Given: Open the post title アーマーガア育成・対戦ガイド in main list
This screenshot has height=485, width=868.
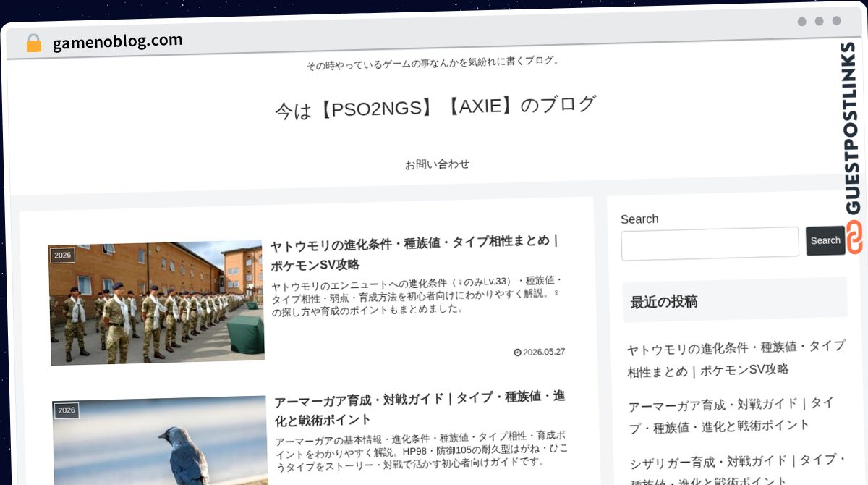Looking at the screenshot, I should coord(420,408).
